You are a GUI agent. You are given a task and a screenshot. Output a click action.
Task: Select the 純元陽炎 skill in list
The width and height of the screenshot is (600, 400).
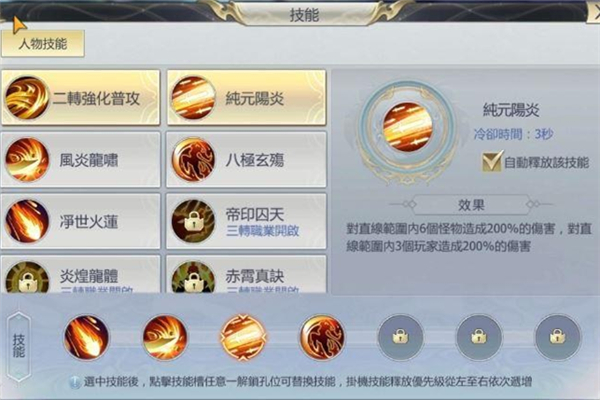(246, 98)
